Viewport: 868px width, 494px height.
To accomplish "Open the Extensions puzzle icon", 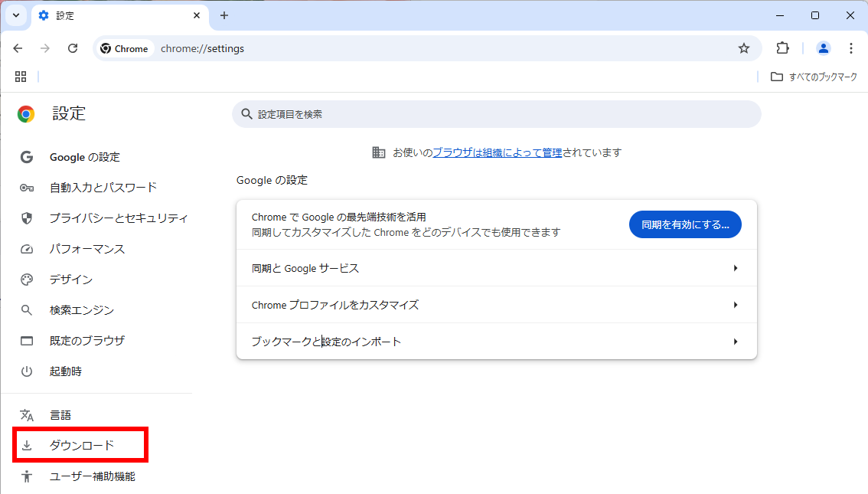I will (782, 48).
